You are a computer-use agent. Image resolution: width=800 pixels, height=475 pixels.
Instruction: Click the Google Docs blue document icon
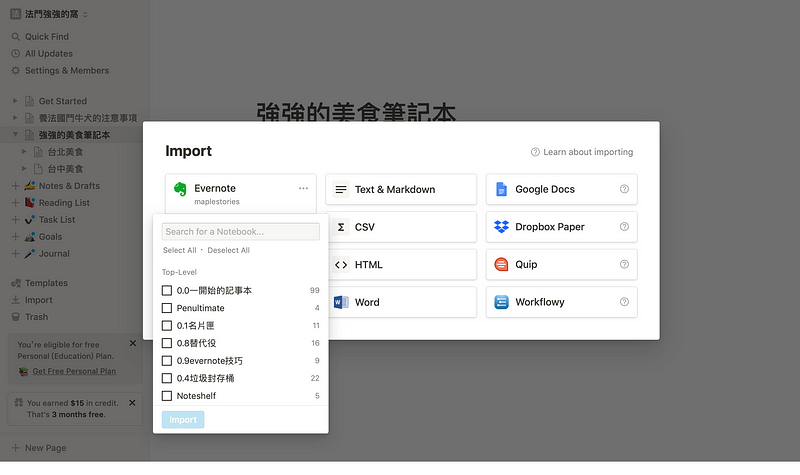(502, 189)
